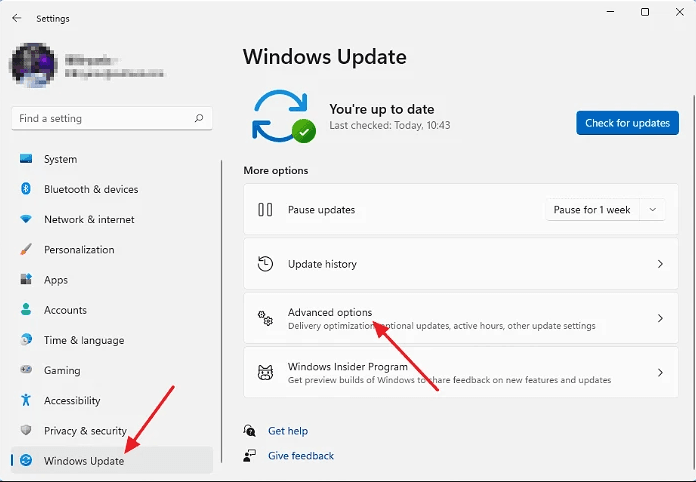Click the vertical scrollbar on the right

pyautogui.click(x=692, y=284)
